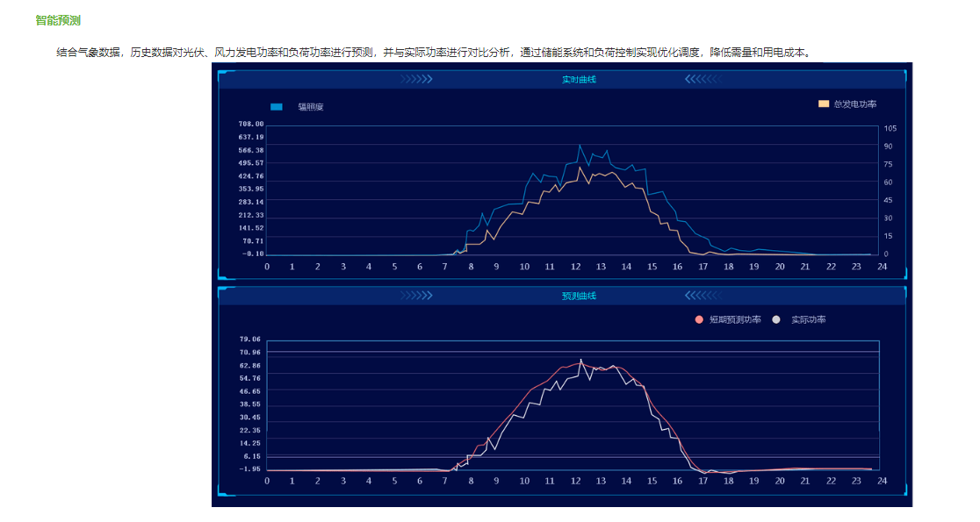The image size is (980, 522).
Task: Click the 预测曲线 panel title
Action: coord(579,296)
